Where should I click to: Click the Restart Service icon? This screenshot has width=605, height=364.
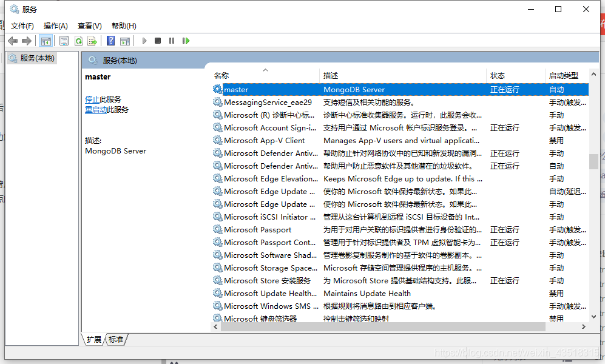tap(186, 41)
